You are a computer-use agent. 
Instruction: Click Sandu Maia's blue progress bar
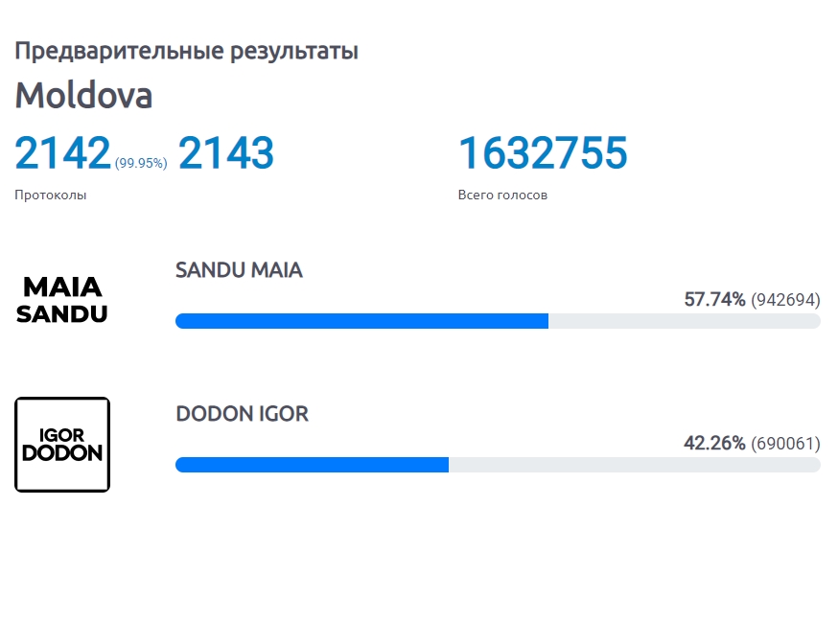[x=361, y=321]
